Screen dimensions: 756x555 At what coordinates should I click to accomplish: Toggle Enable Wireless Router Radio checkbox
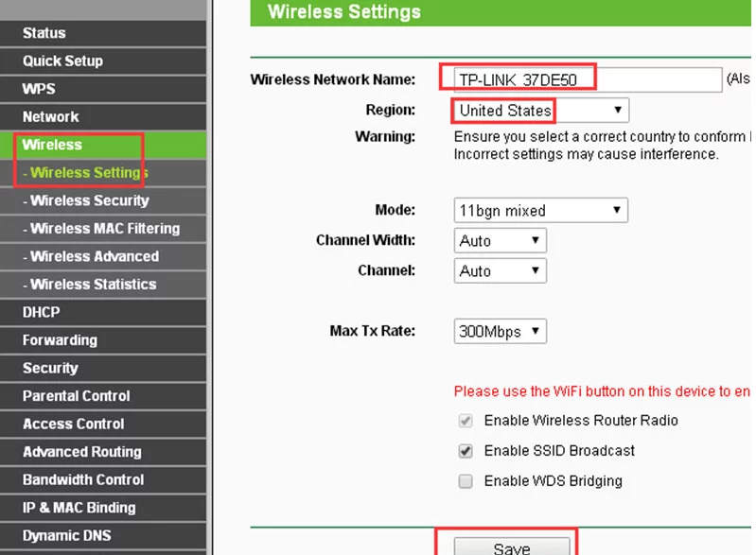[x=466, y=421]
